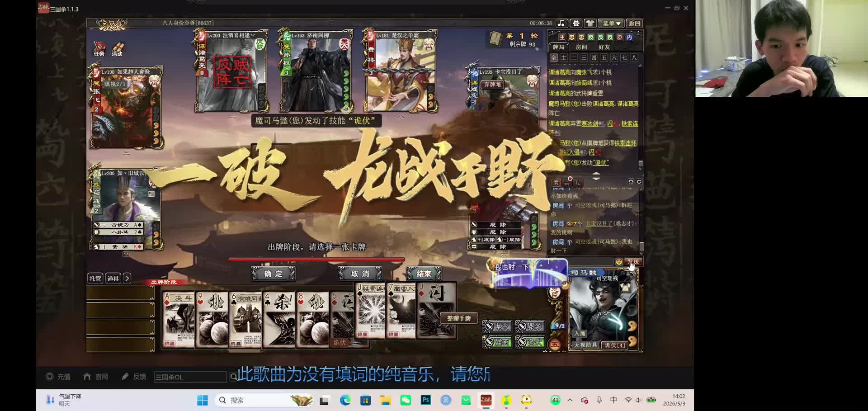Open the Windows Start menu
Screen dimensions: 868x411
202,400
